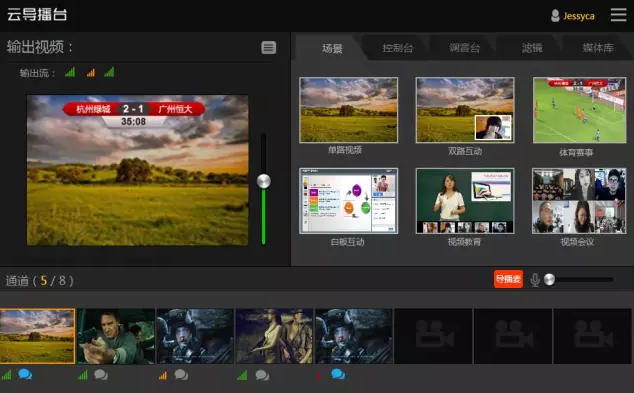Click the Jessyca user profile icon

click(555, 16)
